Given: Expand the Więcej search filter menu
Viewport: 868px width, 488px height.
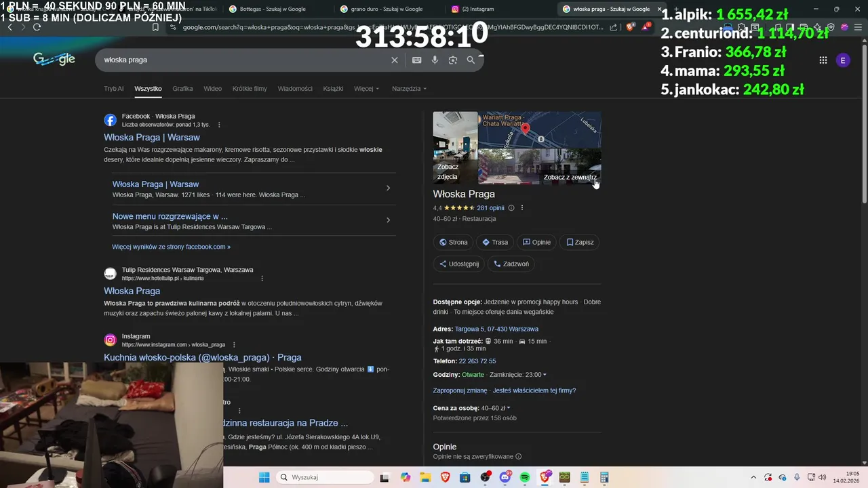Looking at the screenshot, I should (x=366, y=89).
